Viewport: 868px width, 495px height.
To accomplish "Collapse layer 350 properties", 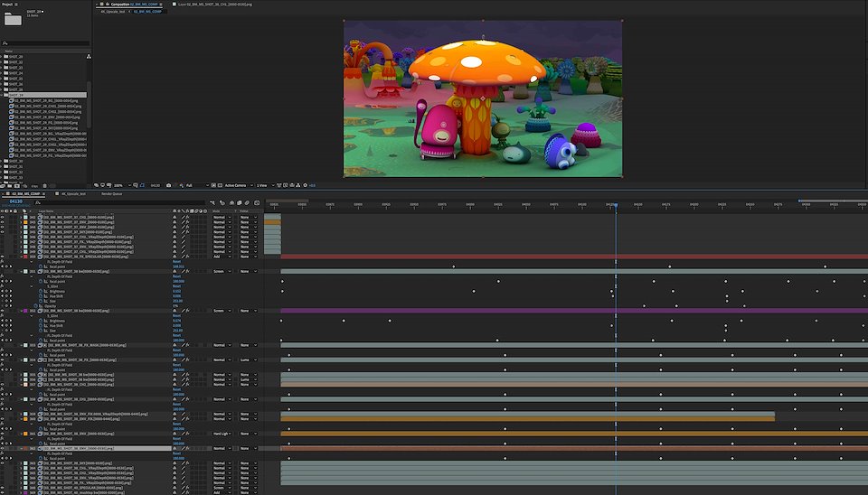I will tap(21, 257).
